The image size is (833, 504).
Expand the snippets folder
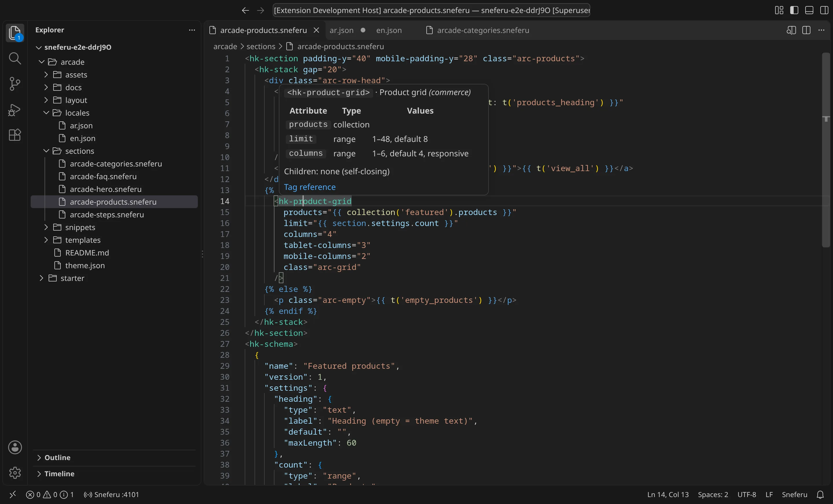pyautogui.click(x=114, y=227)
